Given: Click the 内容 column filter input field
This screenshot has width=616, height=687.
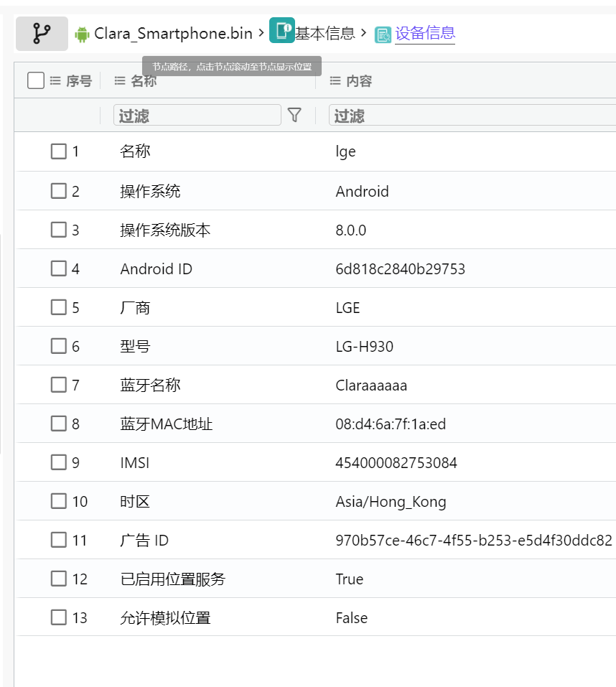Looking at the screenshot, I should pos(472,115).
